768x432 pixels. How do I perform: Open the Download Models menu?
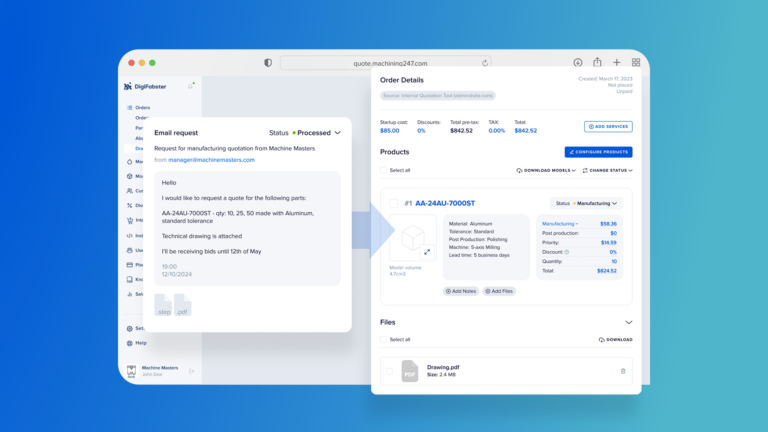pos(546,170)
